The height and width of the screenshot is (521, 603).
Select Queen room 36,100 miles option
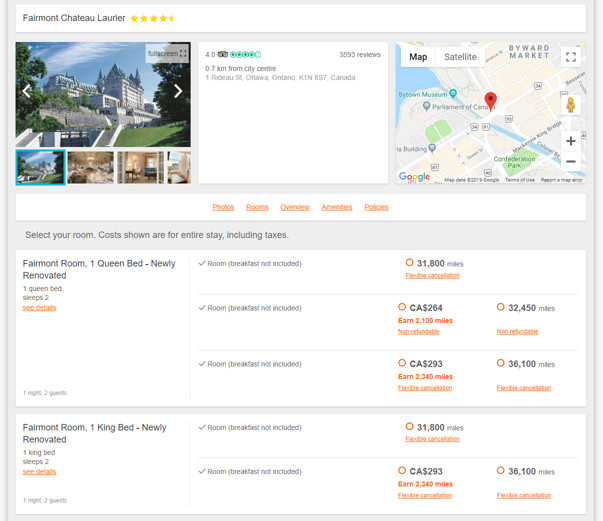tap(500, 363)
